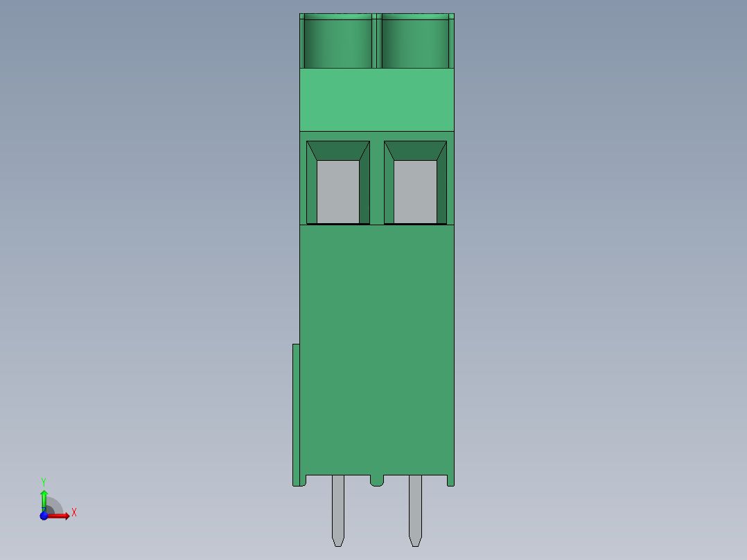This screenshot has width=747, height=560.
Task: Click the blue Z axis ball of the triad
Action: coord(44,516)
